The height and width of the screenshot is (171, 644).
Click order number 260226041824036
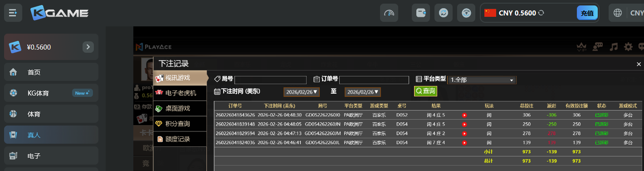click(x=235, y=142)
